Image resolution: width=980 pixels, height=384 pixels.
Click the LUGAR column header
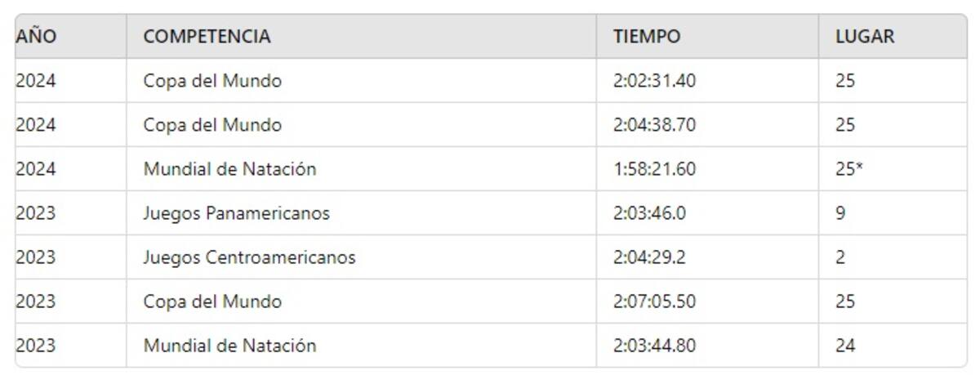(865, 37)
